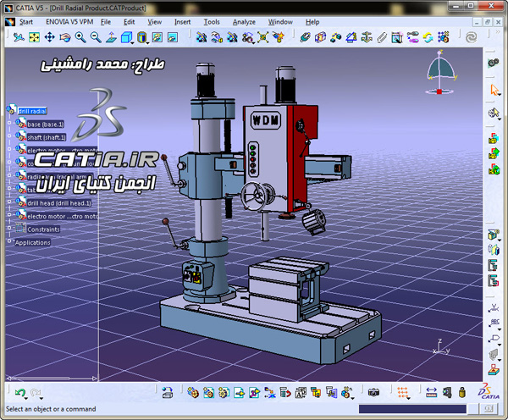Expand the shaft (shaft.1) tree node
The width and height of the screenshot is (508, 420).
(x=9, y=136)
